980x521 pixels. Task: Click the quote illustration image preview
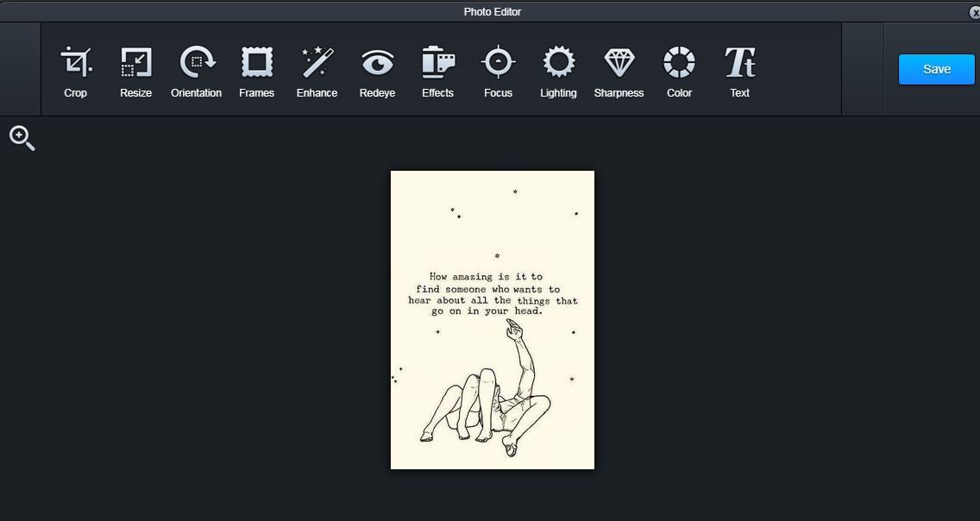click(x=493, y=320)
